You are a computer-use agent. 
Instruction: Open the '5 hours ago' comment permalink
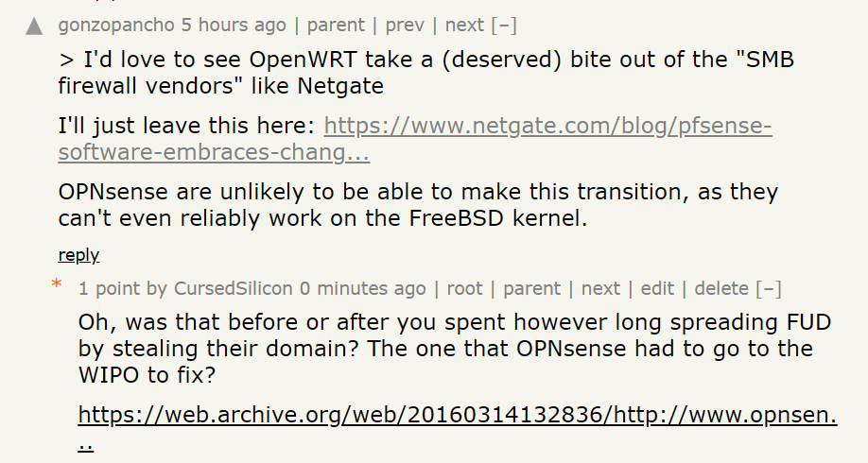(x=234, y=25)
